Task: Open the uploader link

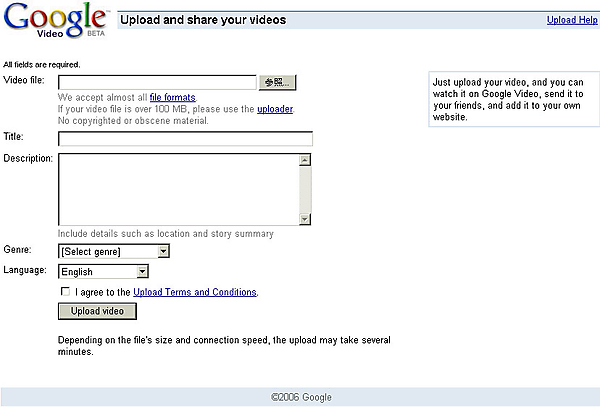Action: point(275,109)
